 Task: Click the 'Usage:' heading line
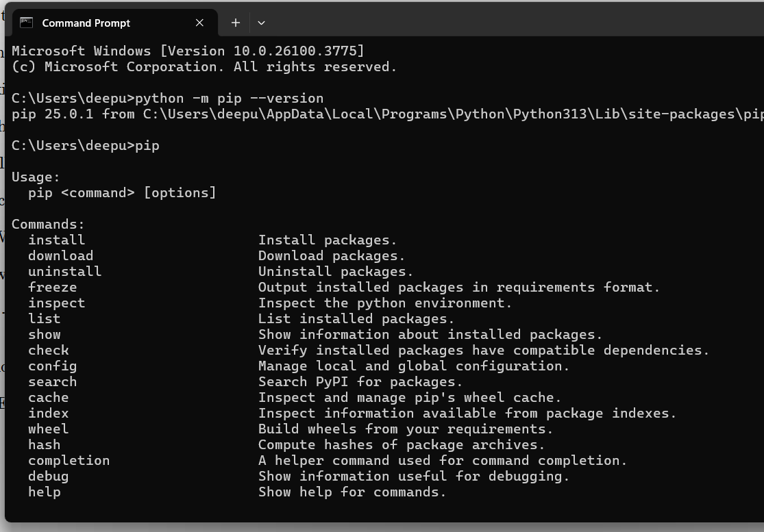[x=36, y=177]
